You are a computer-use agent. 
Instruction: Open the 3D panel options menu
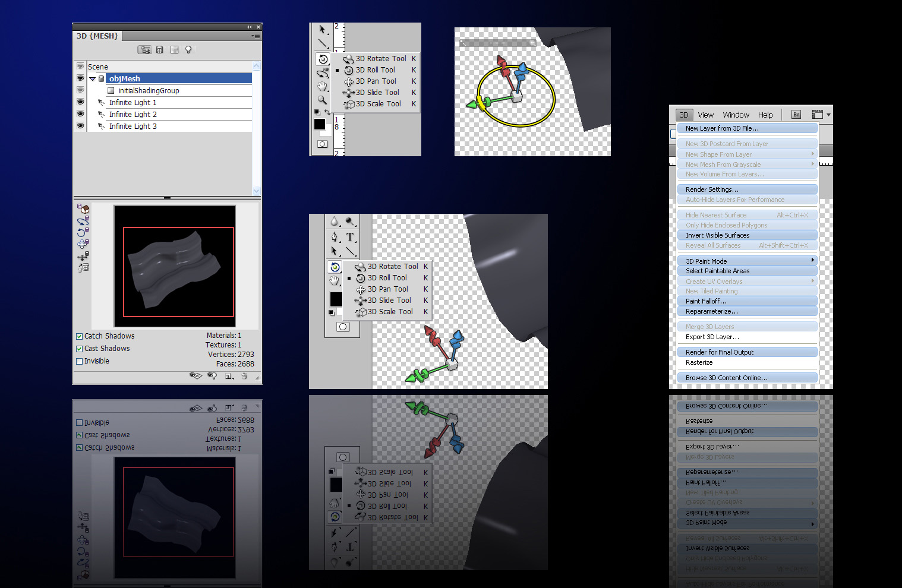(256, 36)
